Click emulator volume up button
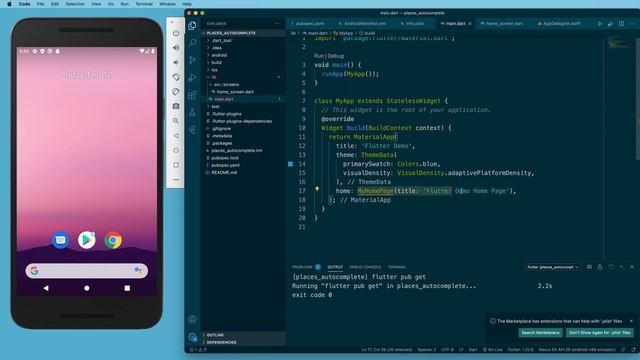 tap(176, 47)
